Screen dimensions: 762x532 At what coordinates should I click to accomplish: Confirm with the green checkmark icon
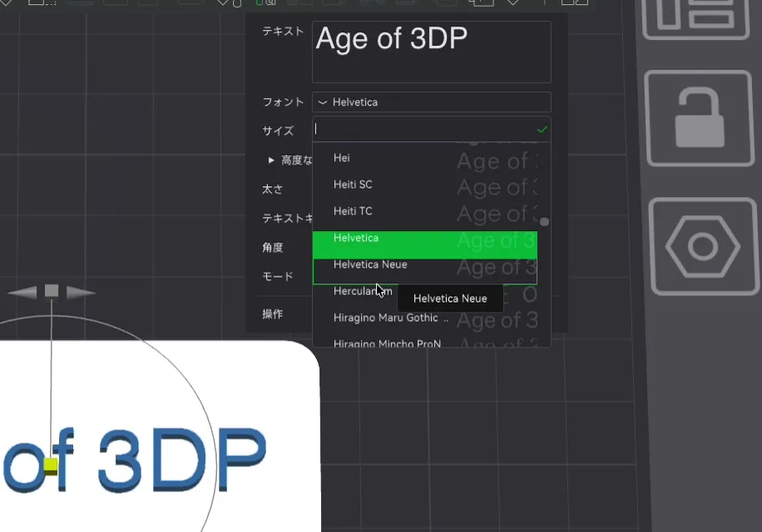point(542,129)
